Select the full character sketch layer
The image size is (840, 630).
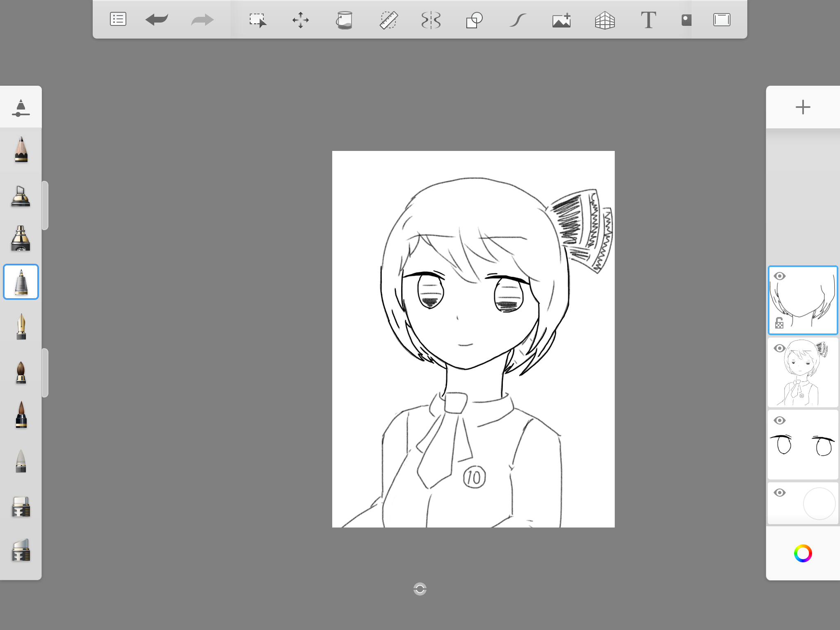click(803, 372)
